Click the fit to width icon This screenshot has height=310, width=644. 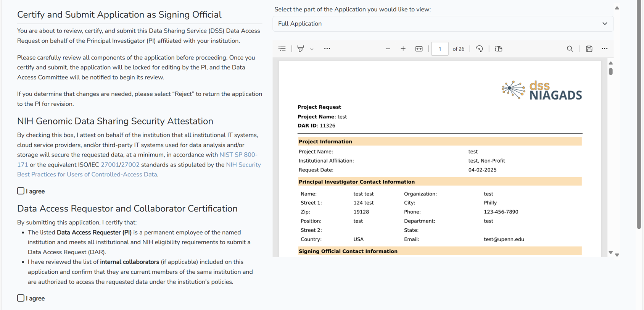tap(419, 49)
